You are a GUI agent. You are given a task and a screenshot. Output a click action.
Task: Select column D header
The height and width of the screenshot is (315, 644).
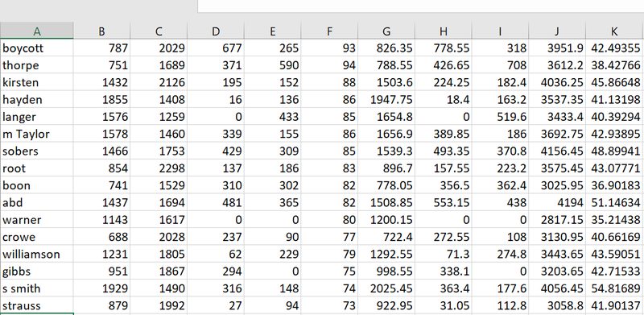[x=216, y=31]
